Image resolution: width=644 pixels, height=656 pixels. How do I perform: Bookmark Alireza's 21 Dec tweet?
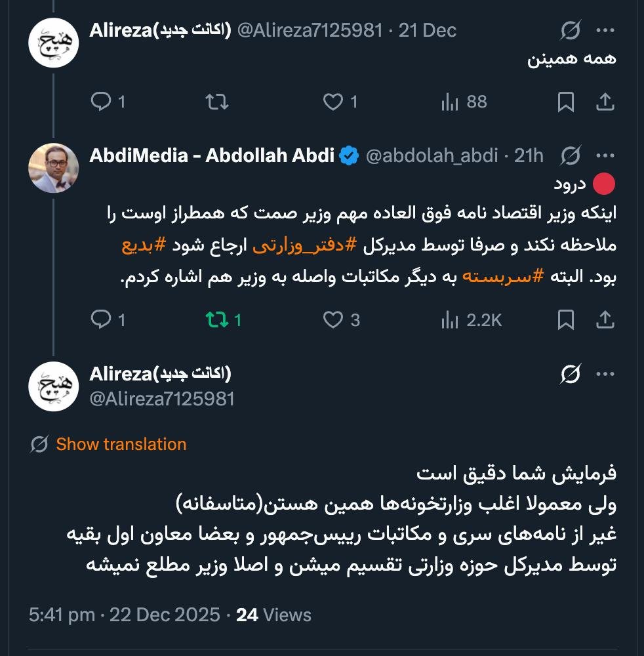[565, 102]
